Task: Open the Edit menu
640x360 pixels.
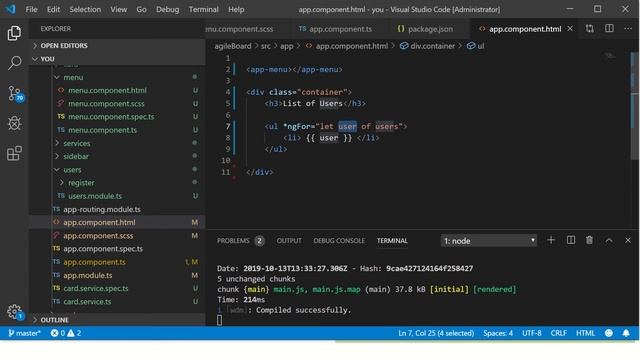Action: [53, 9]
